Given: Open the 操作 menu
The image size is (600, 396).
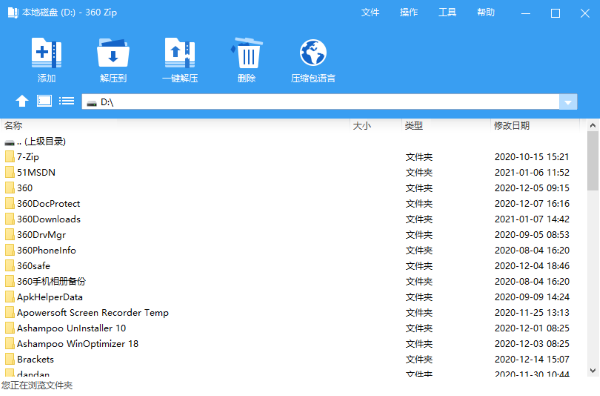Looking at the screenshot, I should (x=409, y=13).
